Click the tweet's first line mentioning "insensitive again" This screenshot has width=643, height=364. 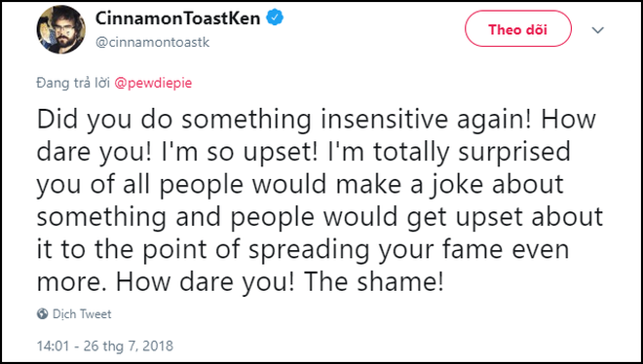(317, 120)
